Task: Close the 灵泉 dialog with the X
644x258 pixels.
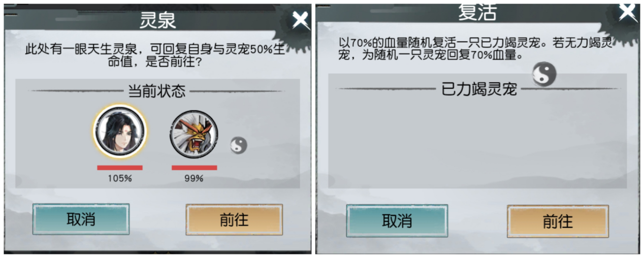Action: (x=301, y=20)
